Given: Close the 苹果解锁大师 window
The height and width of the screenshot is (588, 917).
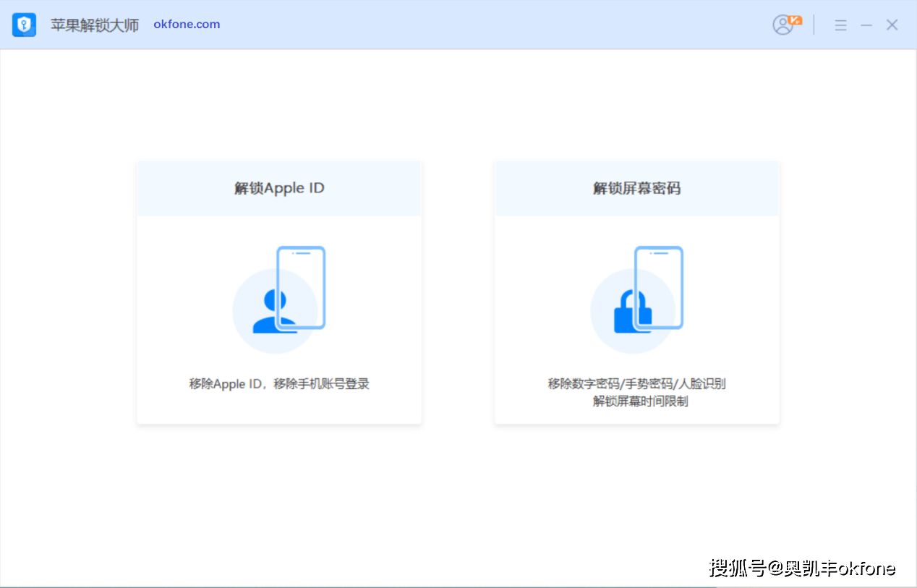Looking at the screenshot, I should pyautogui.click(x=892, y=25).
